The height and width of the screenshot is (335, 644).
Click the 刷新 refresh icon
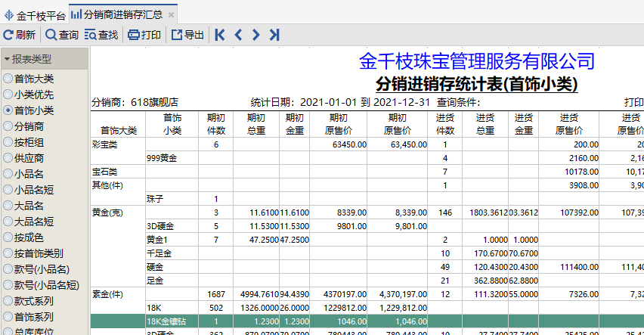click(8, 35)
